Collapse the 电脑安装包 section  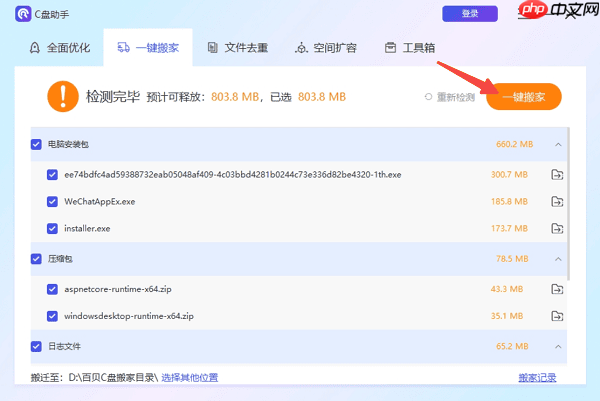(558, 145)
